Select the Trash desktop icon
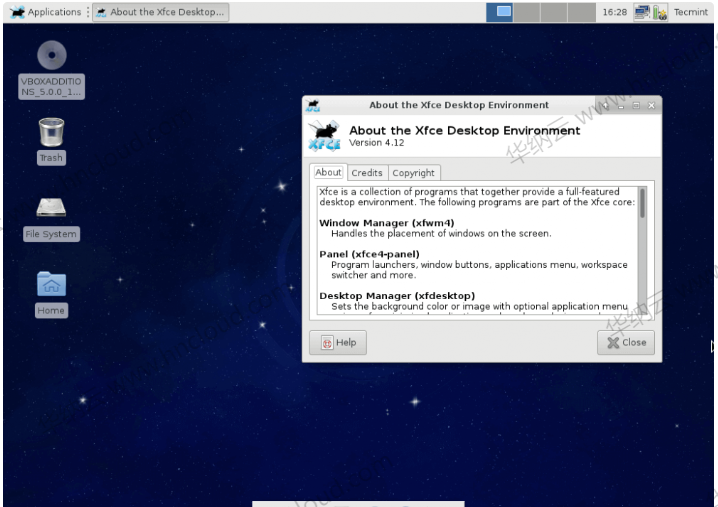 51,140
